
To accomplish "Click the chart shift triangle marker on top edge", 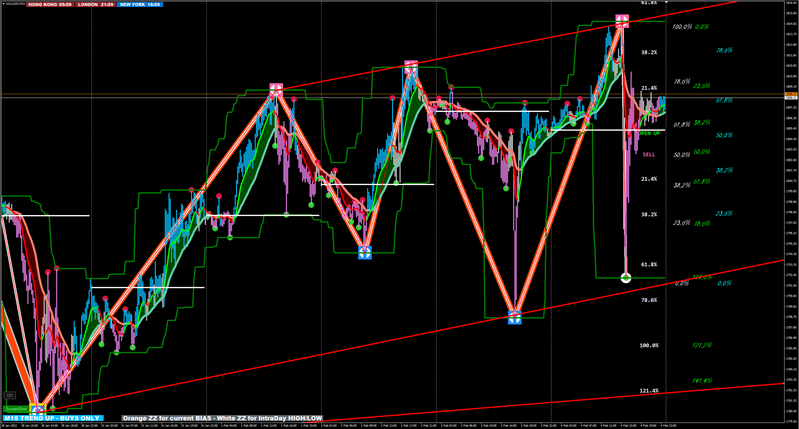I will pos(667,3).
